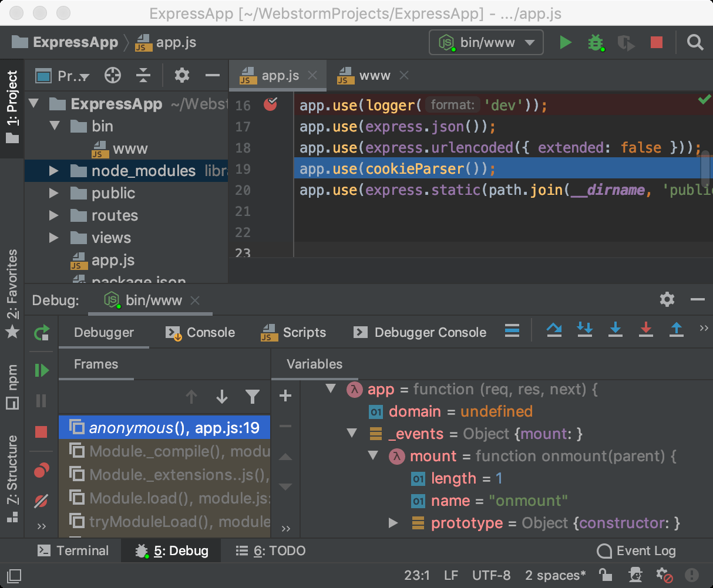Hide the Project tool window
Viewport: 713px width, 588px height.
(213, 75)
